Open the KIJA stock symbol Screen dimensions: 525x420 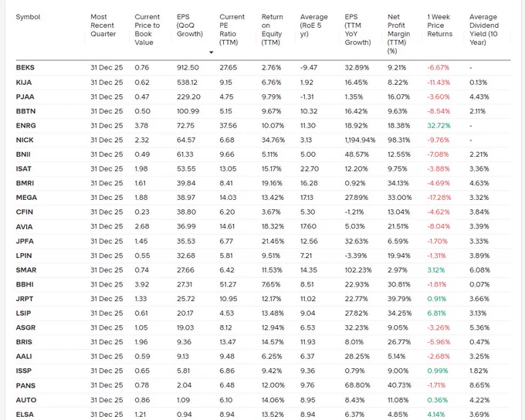coord(23,83)
